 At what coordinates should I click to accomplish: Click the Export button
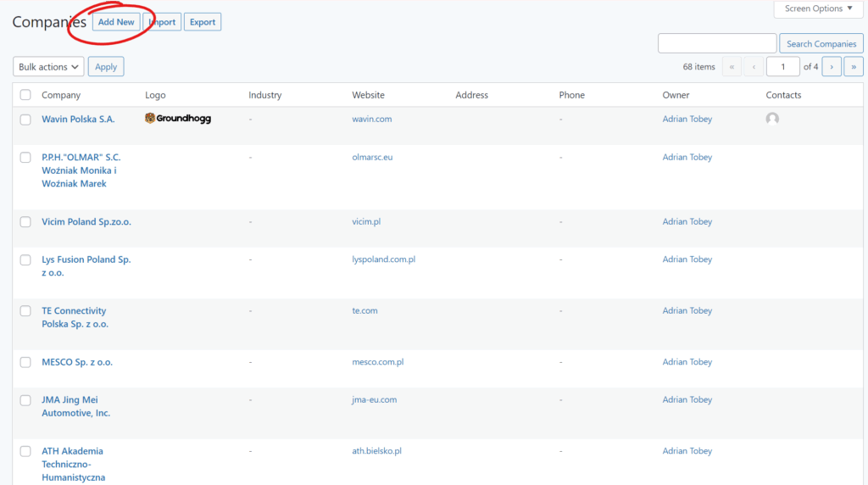[203, 22]
